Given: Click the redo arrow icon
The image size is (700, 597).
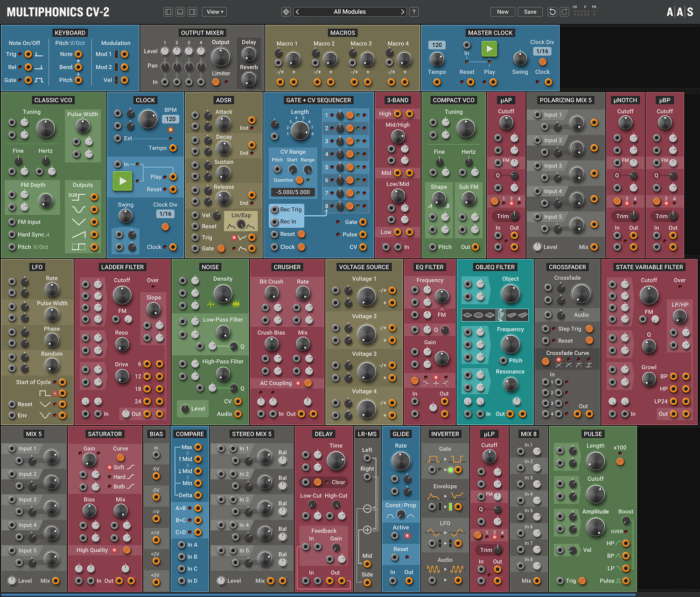Looking at the screenshot, I should pos(564,12).
